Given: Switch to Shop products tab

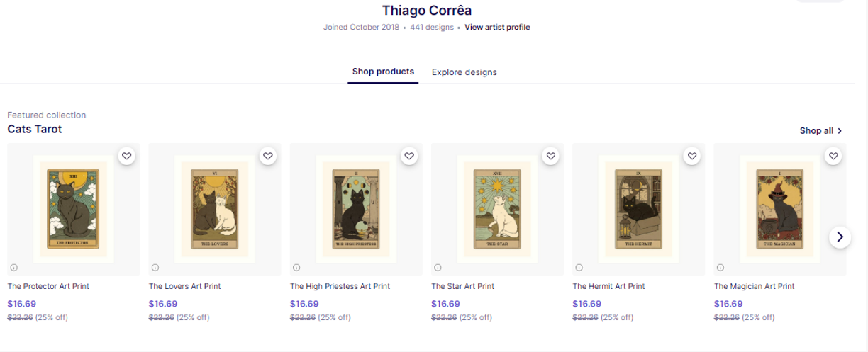Looking at the screenshot, I should tap(383, 72).
